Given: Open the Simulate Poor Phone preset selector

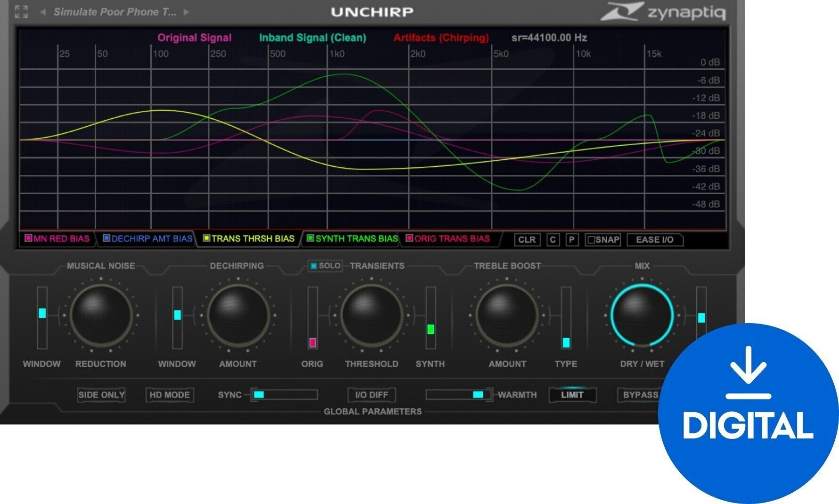Looking at the screenshot, I should (115, 12).
